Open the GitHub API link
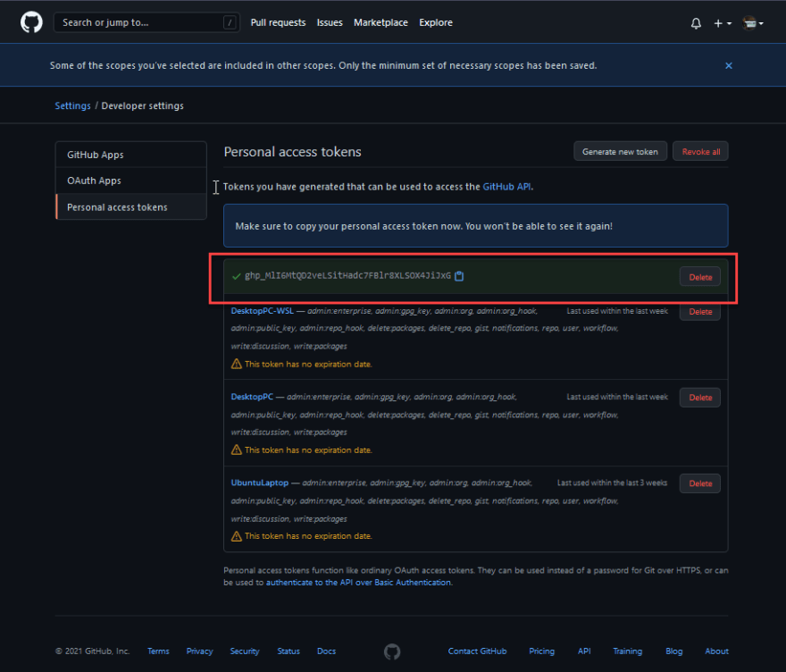 tap(506, 187)
